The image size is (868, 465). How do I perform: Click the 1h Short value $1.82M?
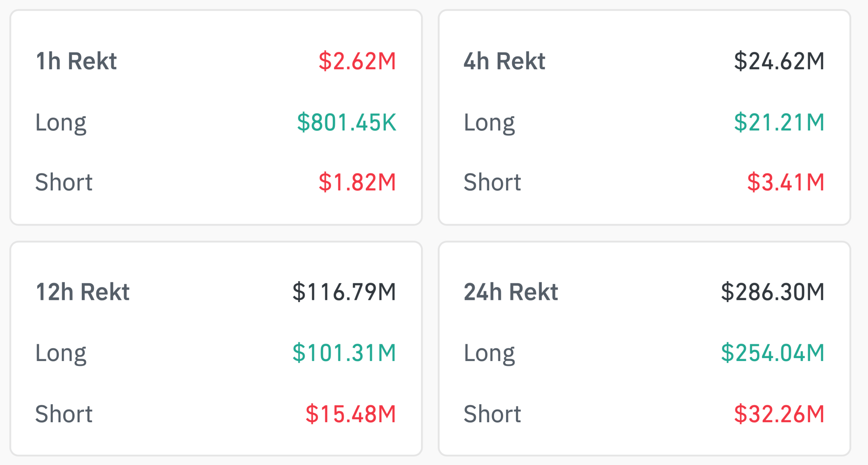pyautogui.click(x=357, y=182)
